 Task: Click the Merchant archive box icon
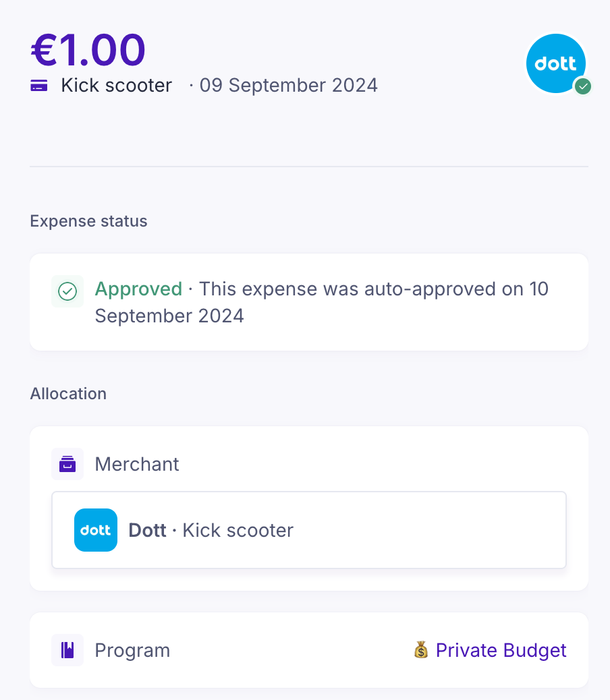(67, 464)
